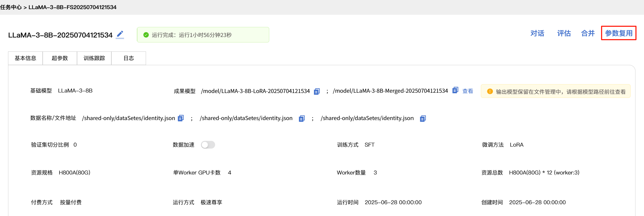Copy the LoRA model path
644x216 pixels.
tap(317, 91)
